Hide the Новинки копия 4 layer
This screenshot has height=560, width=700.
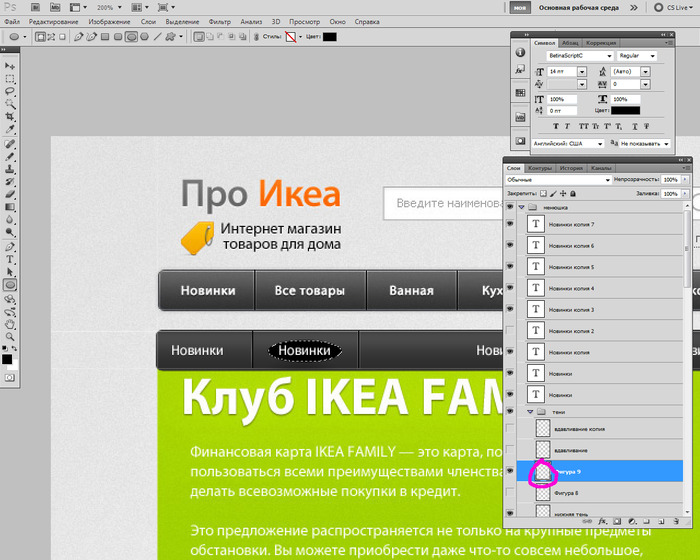point(510,288)
